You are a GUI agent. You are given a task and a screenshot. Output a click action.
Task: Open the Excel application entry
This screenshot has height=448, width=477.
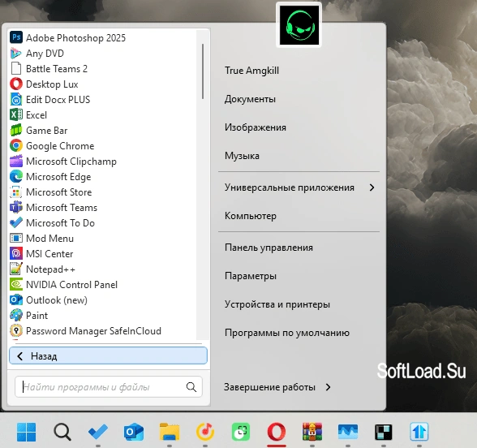click(28, 115)
